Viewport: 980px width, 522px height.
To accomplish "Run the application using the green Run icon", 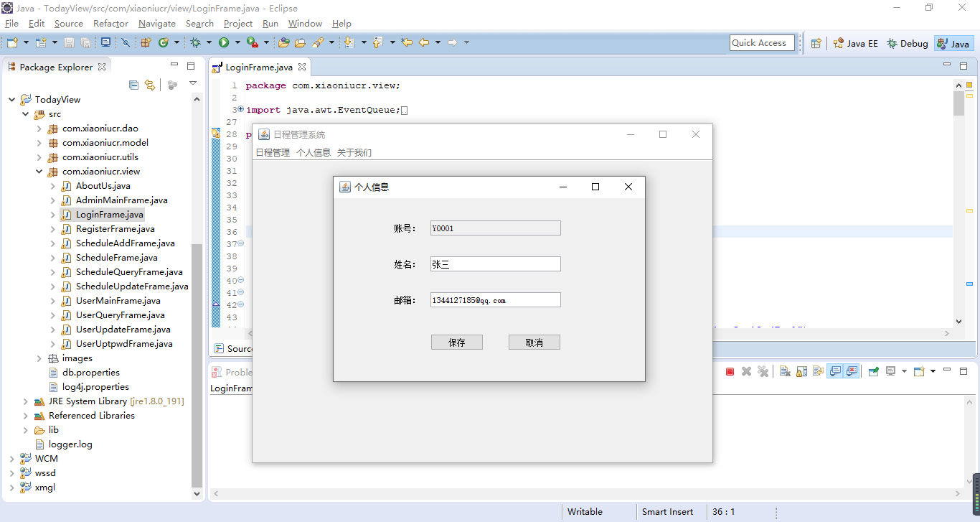I will tap(224, 42).
